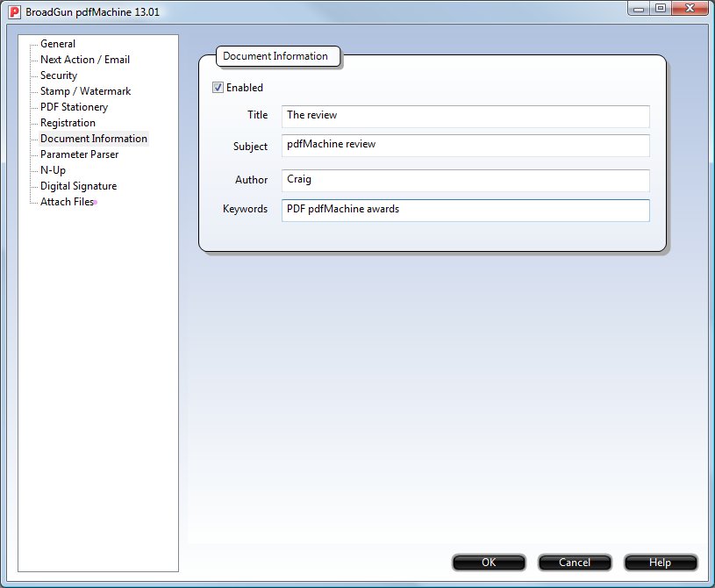Select General in the settings tree
The height and width of the screenshot is (588, 715).
(58, 44)
